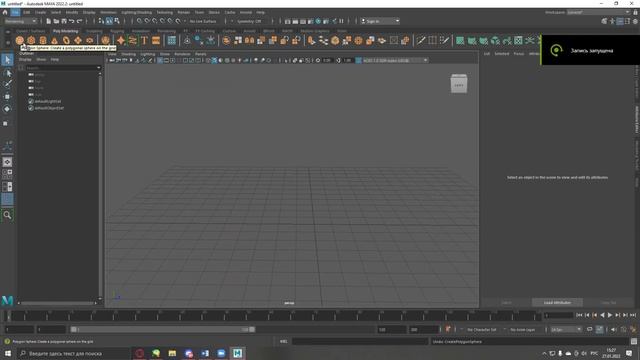Click the Combine meshes shelf icon
Viewport: 640px width, 360px height.
[x=226, y=40]
